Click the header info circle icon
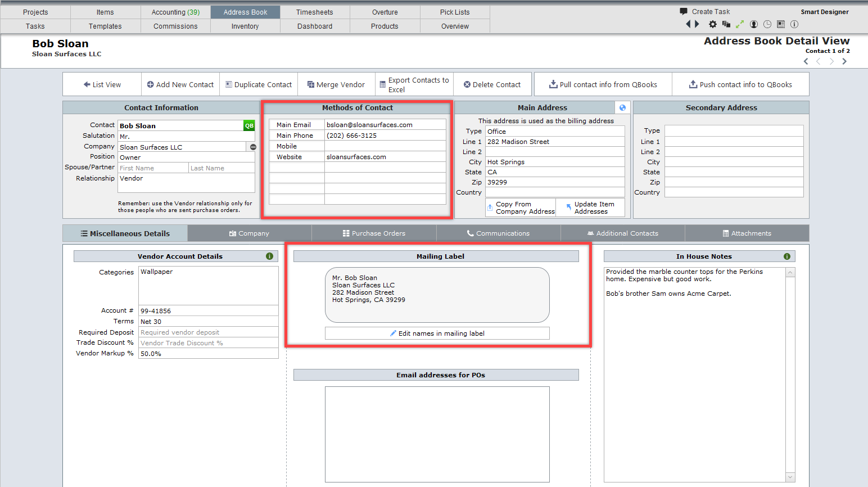The height and width of the screenshot is (487, 868). [x=794, y=24]
